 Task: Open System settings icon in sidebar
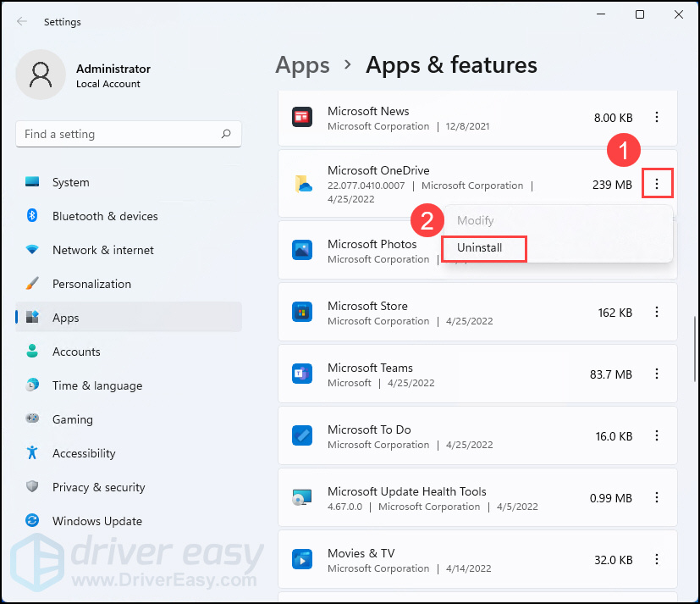coord(32,182)
